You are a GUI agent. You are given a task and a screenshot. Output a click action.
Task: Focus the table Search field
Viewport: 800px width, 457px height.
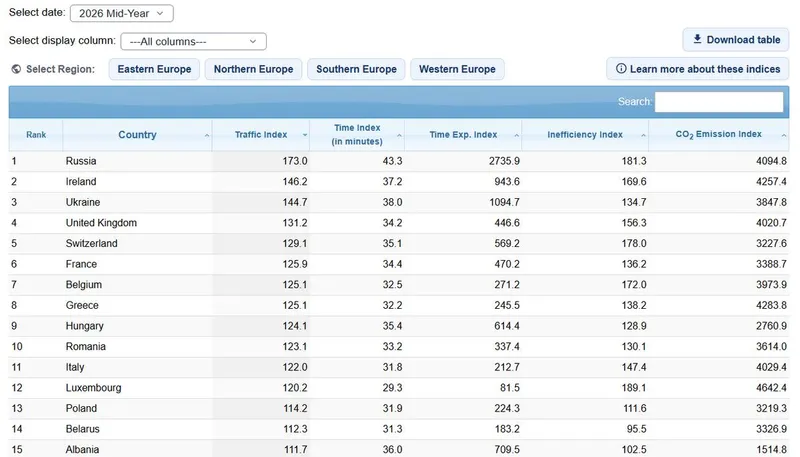pos(719,101)
